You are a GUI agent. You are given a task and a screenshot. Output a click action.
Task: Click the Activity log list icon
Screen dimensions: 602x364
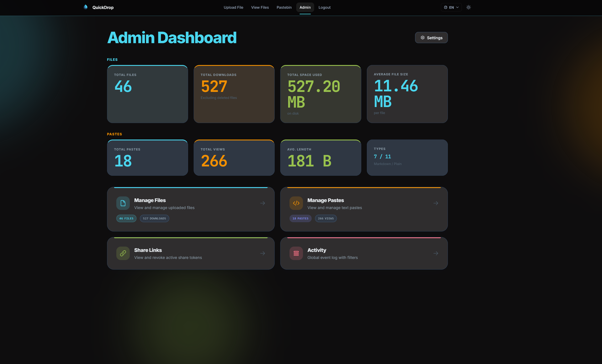[x=296, y=253]
